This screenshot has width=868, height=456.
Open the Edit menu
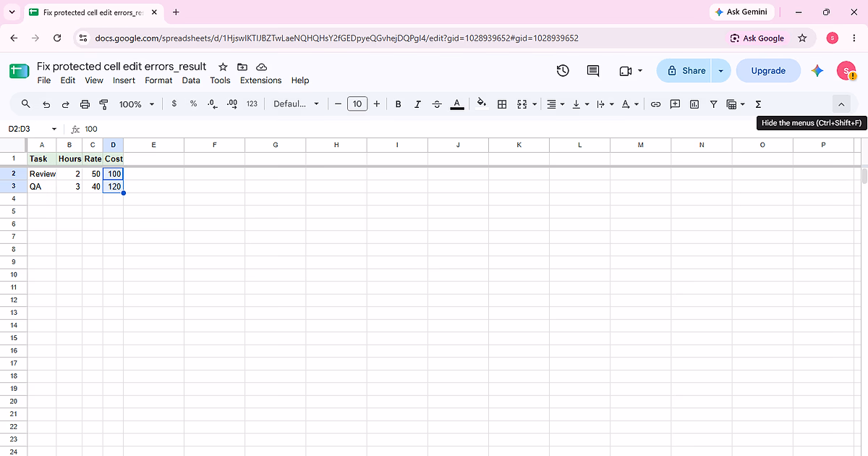pos(68,80)
